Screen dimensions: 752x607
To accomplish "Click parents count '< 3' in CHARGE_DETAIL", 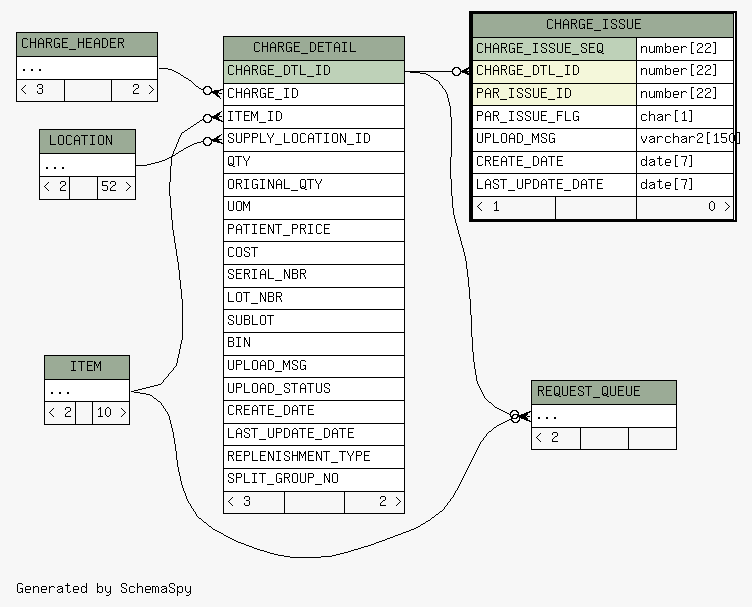I will 254,502.
